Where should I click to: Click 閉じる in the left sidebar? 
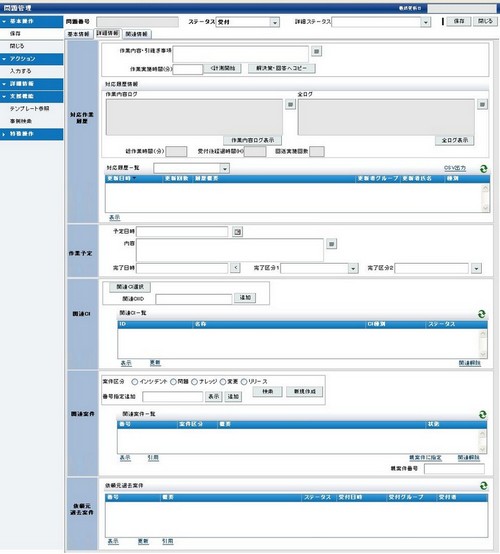tap(17, 46)
